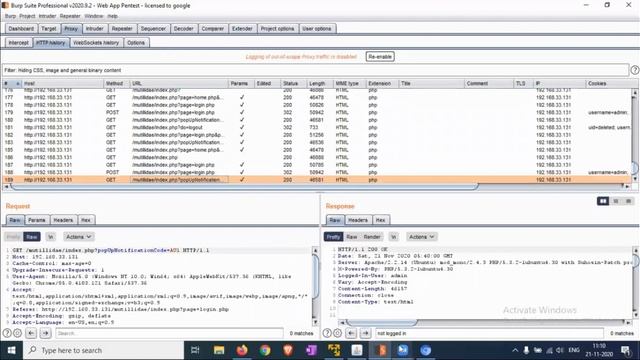The width and height of the screenshot is (640, 360).
Task: Open Dashboard main tab
Action: (x=21, y=29)
